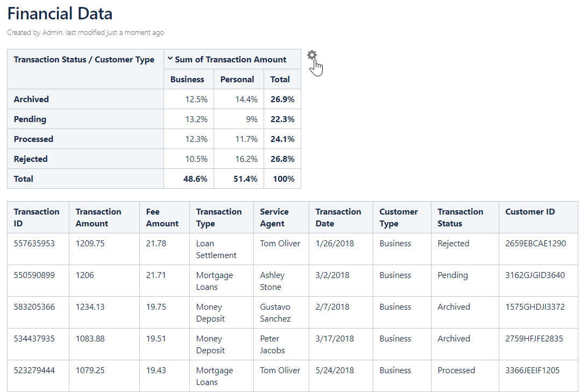Screen dimensions: 588x392
Task: Click the Transaction Status / Customer Type header
Action: point(84,60)
